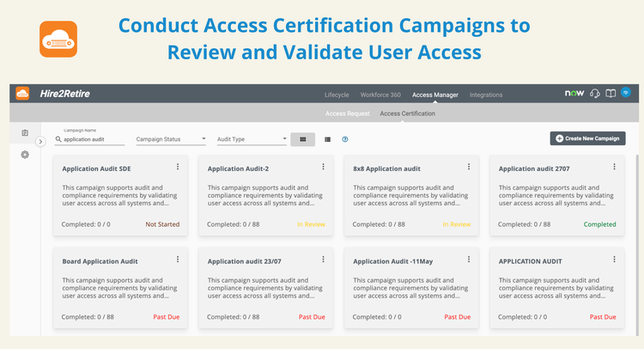The image size is (644, 349).
Task: Open the Campaign Status dropdown
Action: pos(171,139)
